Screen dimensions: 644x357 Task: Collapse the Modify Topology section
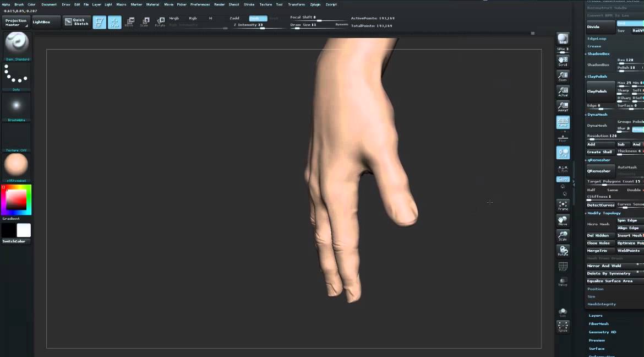tap(603, 213)
